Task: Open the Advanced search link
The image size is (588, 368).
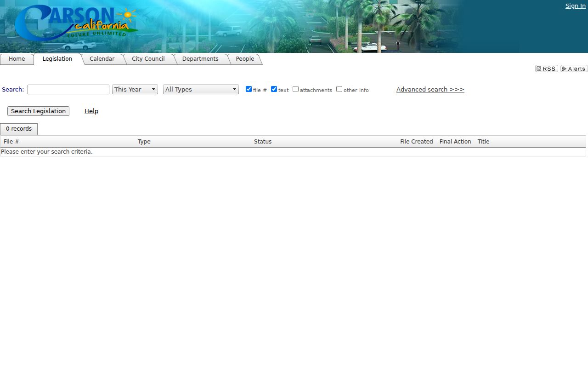Action: (x=430, y=89)
